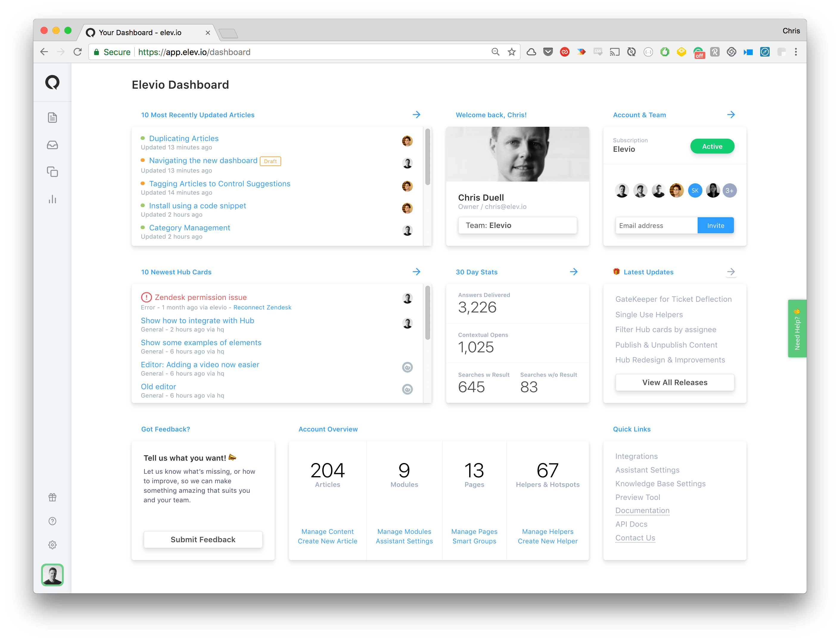Viewport: 840px width, 641px height.
Task: Expand the 3+ more team members bubble
Action: point(729,190)
